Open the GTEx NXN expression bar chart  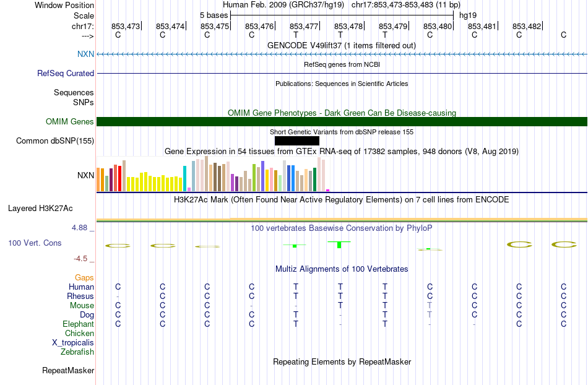pos(213,173)
